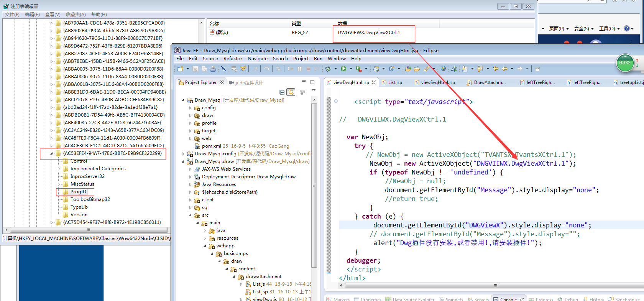Click the green 63% floating widget
The width and height of the screenshot is (644, 301).
pyautogui.click(x=625, y=63)
